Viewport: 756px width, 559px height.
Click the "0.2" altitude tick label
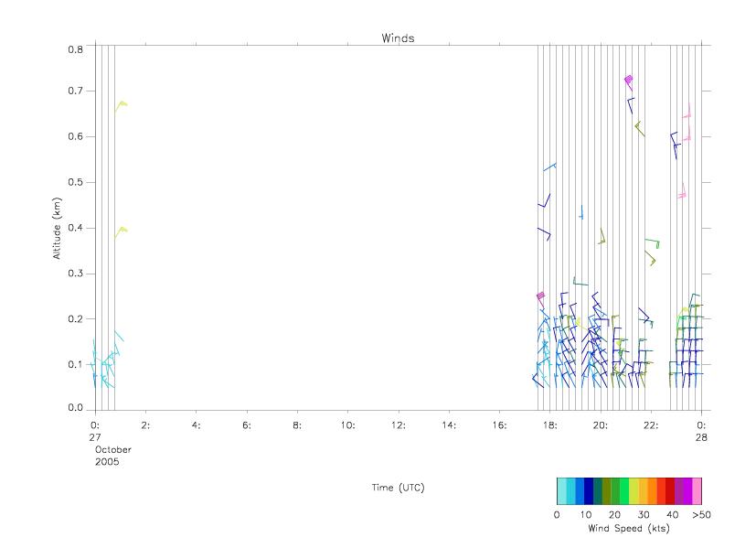pos(75,319)
